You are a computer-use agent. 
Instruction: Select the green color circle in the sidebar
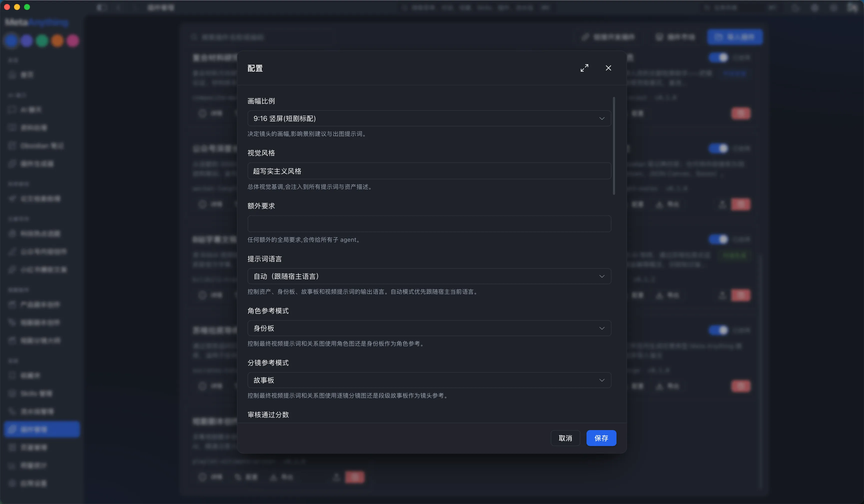(x=42, y=41)
